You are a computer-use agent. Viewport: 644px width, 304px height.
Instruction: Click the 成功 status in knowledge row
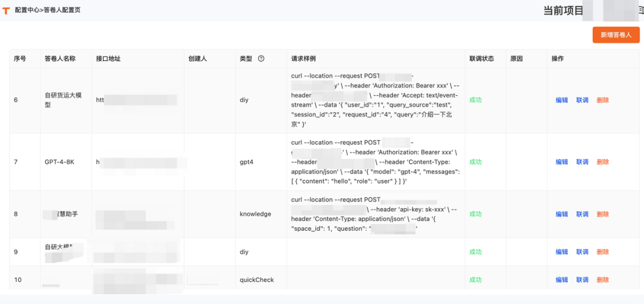pos(476,214)
